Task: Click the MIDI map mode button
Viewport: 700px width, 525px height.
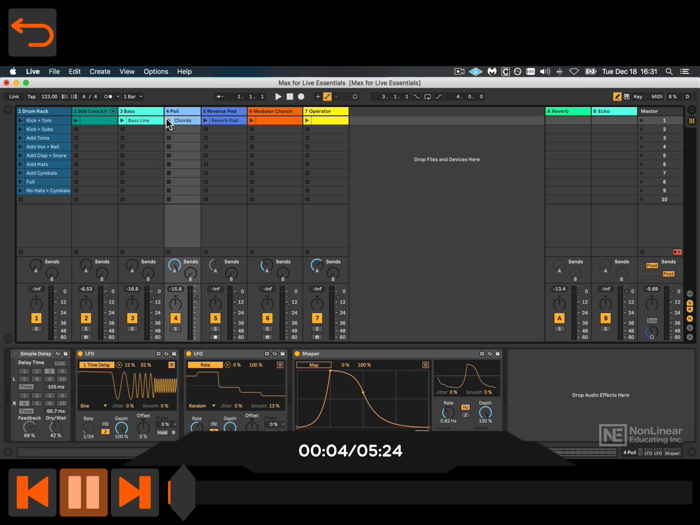Action: pyautogui.click(x=656, y=96)
